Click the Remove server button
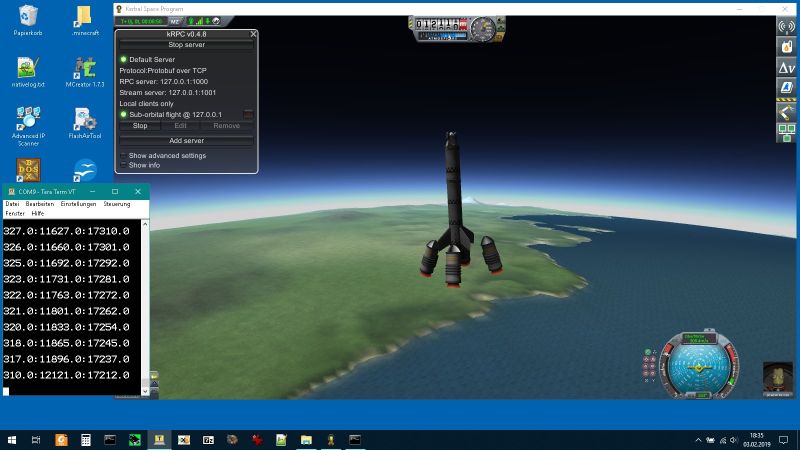 227,126
